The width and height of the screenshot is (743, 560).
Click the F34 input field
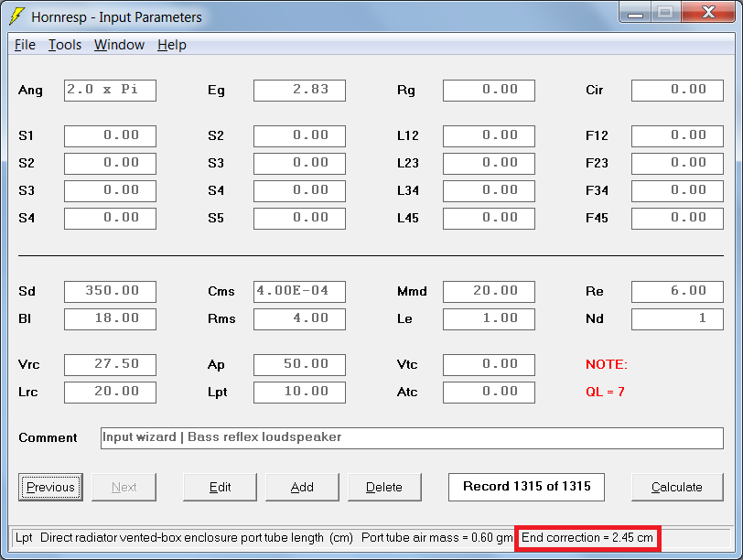tap(678, 191)
